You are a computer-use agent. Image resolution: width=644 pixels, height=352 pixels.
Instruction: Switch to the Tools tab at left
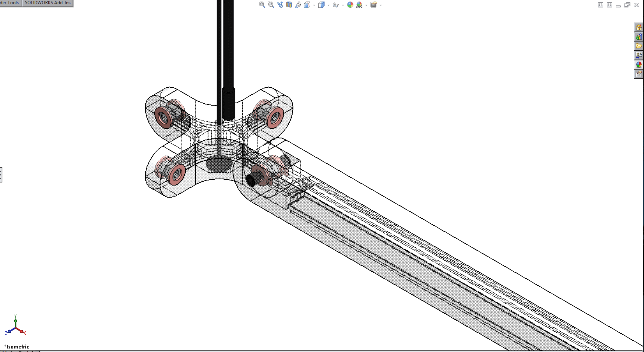11,3
